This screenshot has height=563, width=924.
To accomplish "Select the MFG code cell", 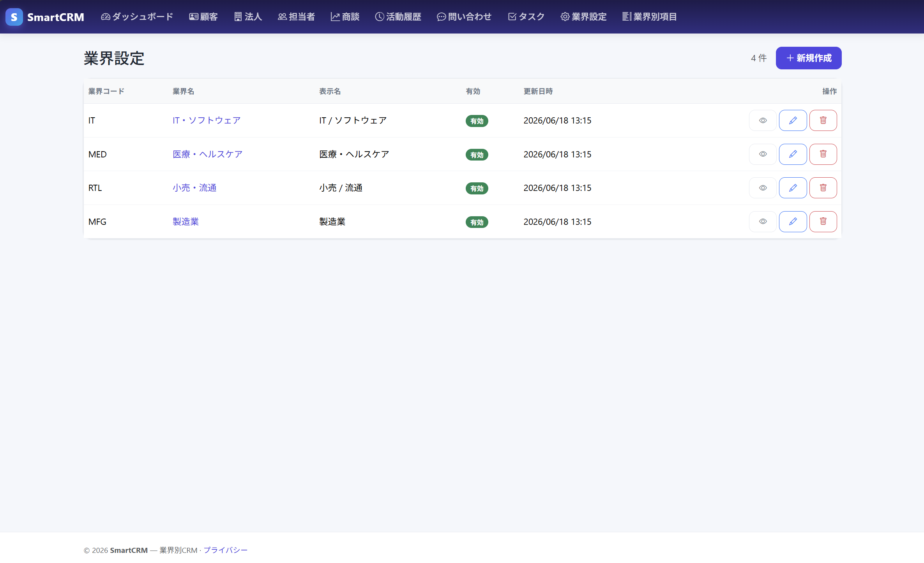I will click(97, 222).
